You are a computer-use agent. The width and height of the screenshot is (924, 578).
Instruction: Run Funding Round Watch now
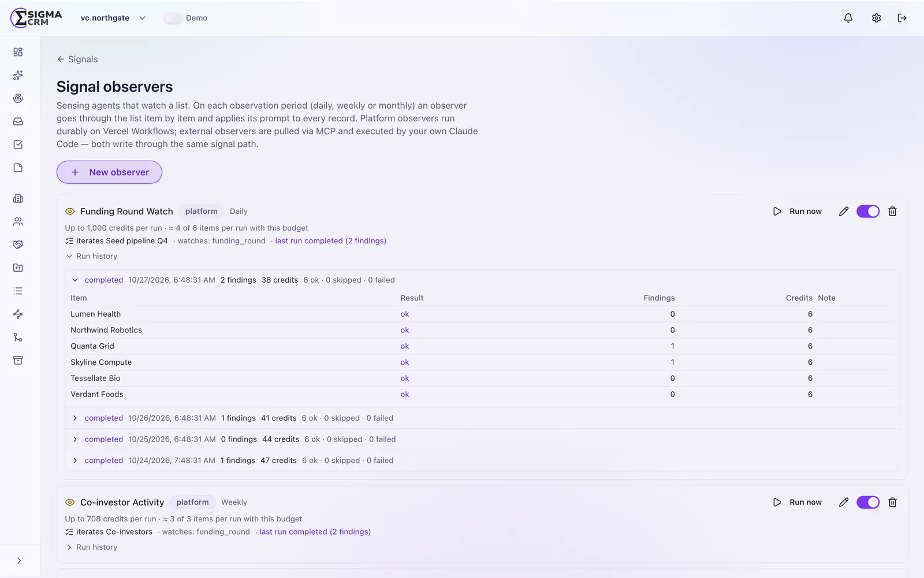[798, 211]
